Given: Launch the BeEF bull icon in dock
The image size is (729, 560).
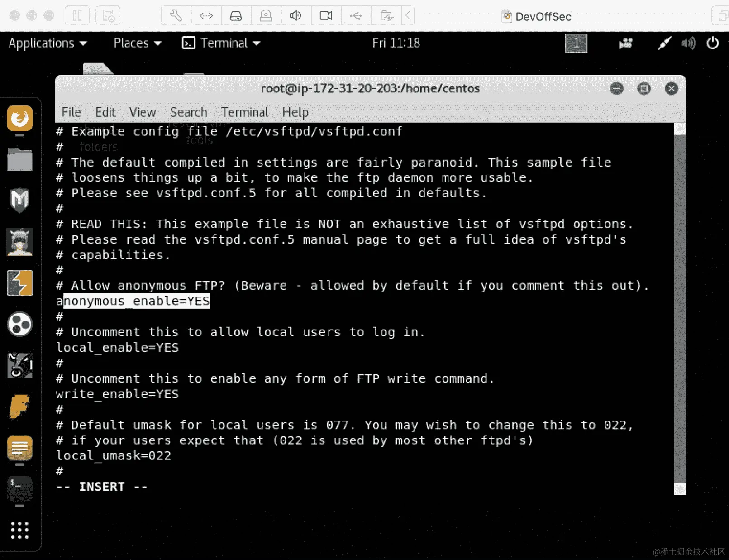Looking at the screenshot, I should point(19,365).
